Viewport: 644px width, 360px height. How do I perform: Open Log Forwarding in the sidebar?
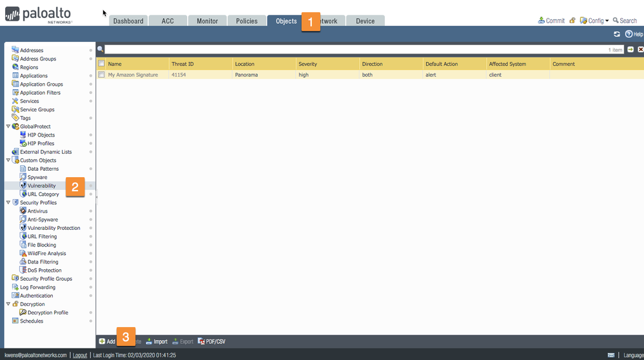37,287
